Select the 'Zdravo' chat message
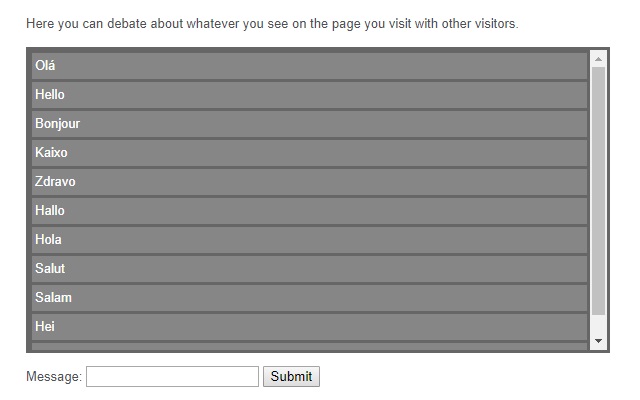Image resolution: width=640 pixels, height=400 pixels. 309,182
